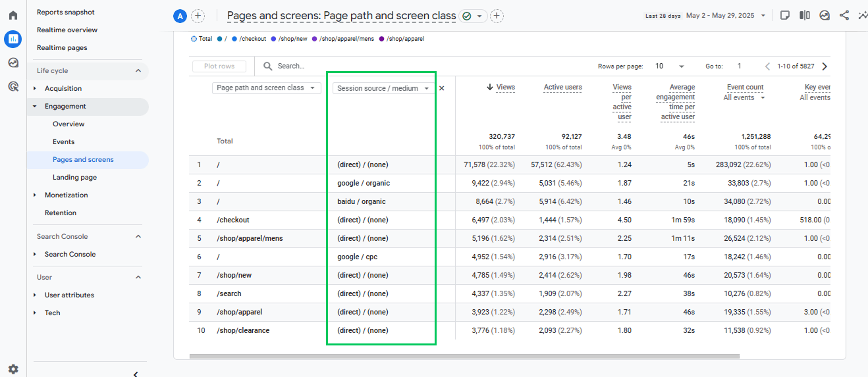
Task: Sort by the Views column header
Action: pos(506,87)
